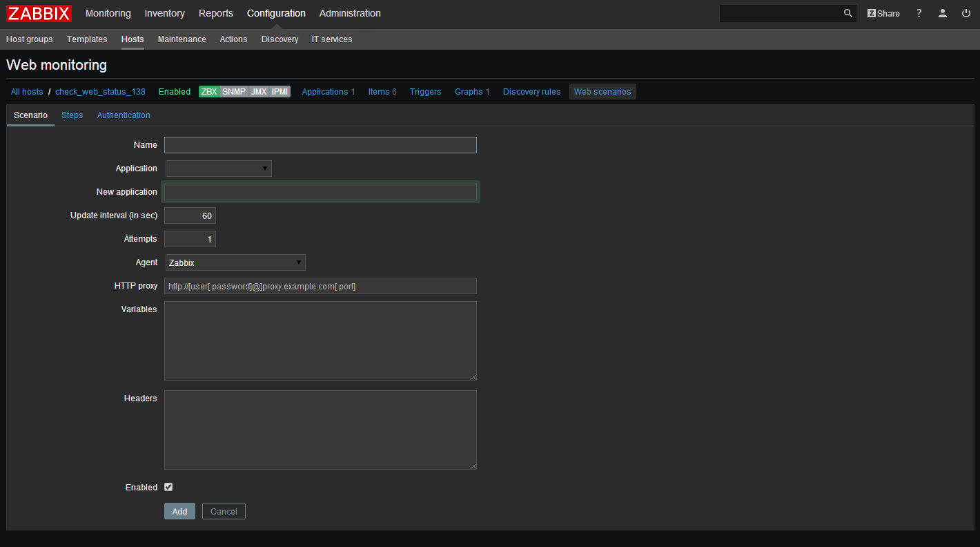
Task: Open the Application dropdown
Action: (x=219, y=169)
